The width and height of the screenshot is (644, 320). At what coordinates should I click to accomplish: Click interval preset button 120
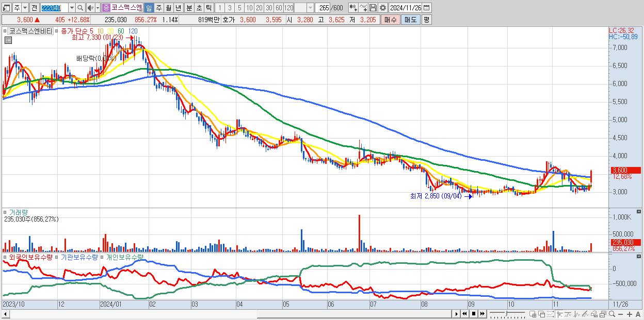coord(288,8)
